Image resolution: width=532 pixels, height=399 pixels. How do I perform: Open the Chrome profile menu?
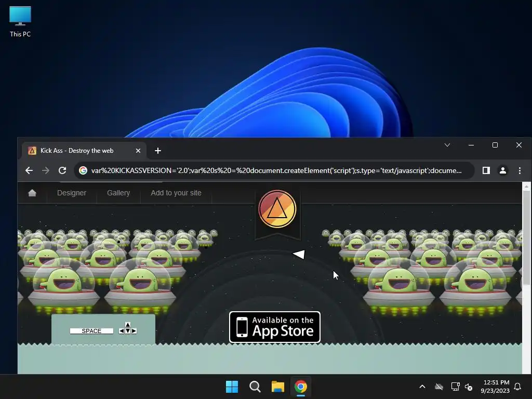point(503,170)
